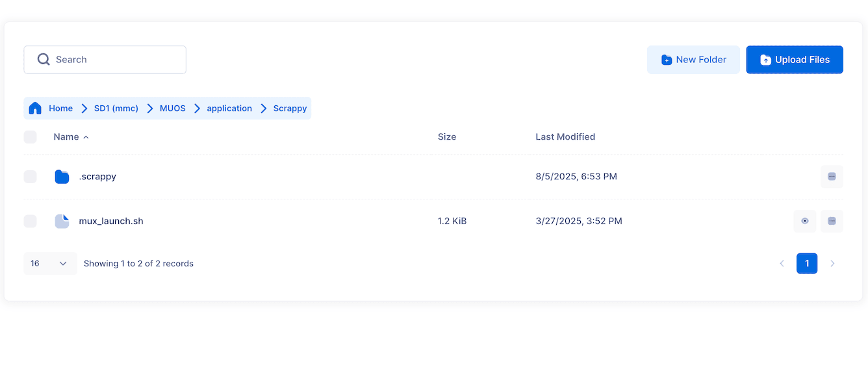Open more options for mux_launch.sh

[832, 221]
